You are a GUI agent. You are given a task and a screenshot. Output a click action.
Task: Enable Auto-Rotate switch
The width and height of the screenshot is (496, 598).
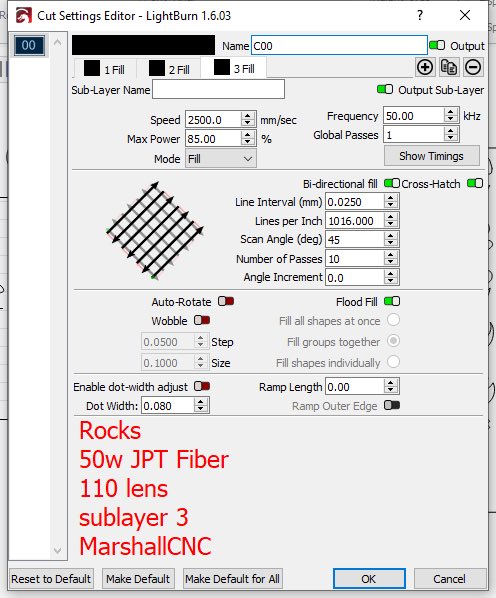coord(226,301)
